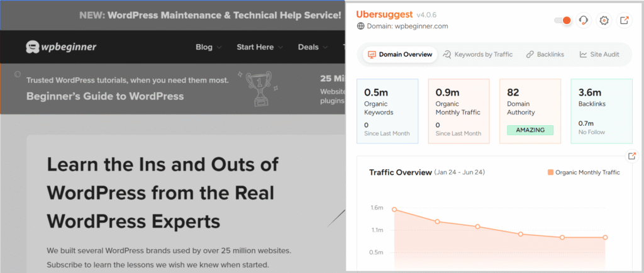
Task: Click the wpbeginner logo
Action: click(x=61, y=47)
